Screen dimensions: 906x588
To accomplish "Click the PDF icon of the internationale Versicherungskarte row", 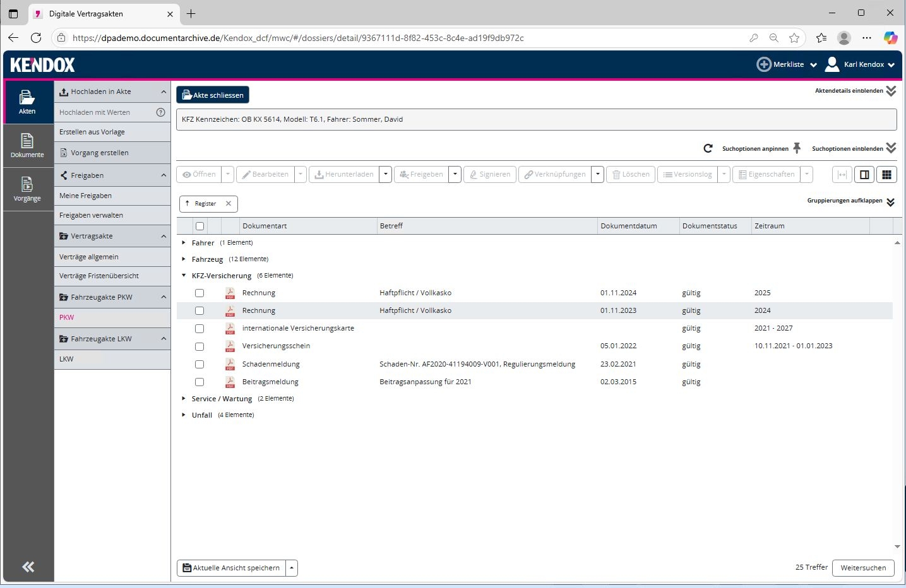I will tap(230, 328).
